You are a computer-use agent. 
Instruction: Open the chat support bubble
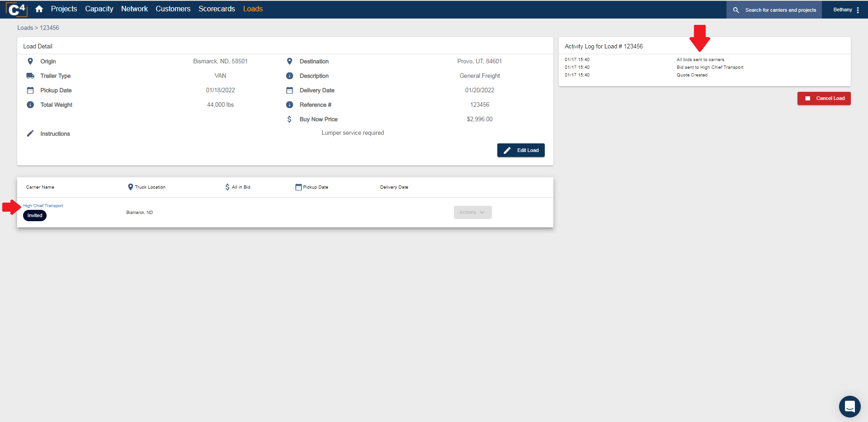tap(850, 407)
